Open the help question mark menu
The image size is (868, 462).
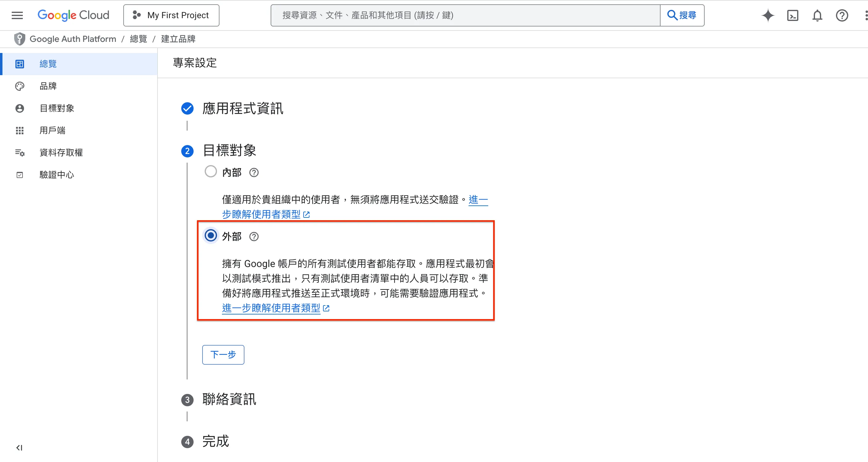pyautogui.click(x=842, y=15)
